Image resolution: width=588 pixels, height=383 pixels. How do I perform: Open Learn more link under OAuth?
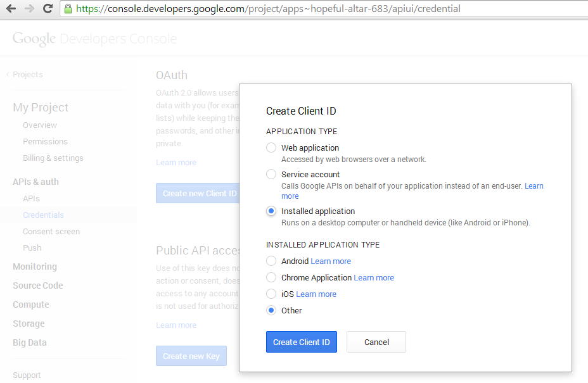click(176, 163)
